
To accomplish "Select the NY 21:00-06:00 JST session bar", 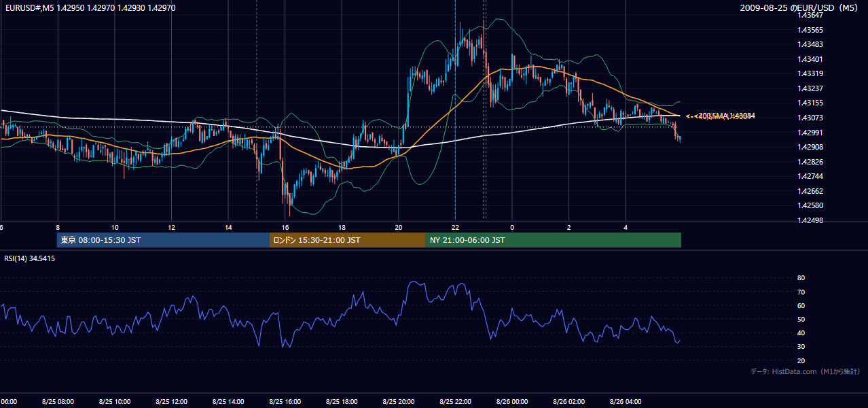I will click(x=554, y=240).
